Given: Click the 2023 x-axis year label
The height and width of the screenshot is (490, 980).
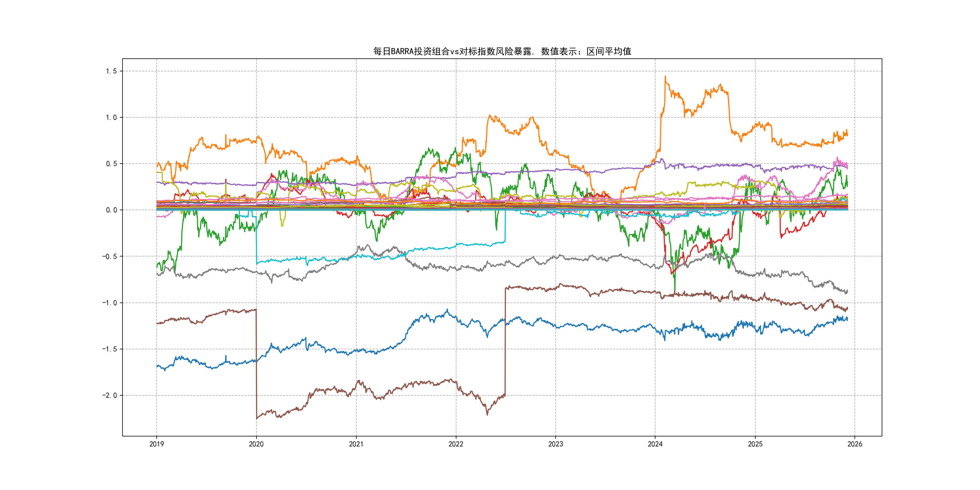Looking at the screenshot, I should [x=555, y=444].
